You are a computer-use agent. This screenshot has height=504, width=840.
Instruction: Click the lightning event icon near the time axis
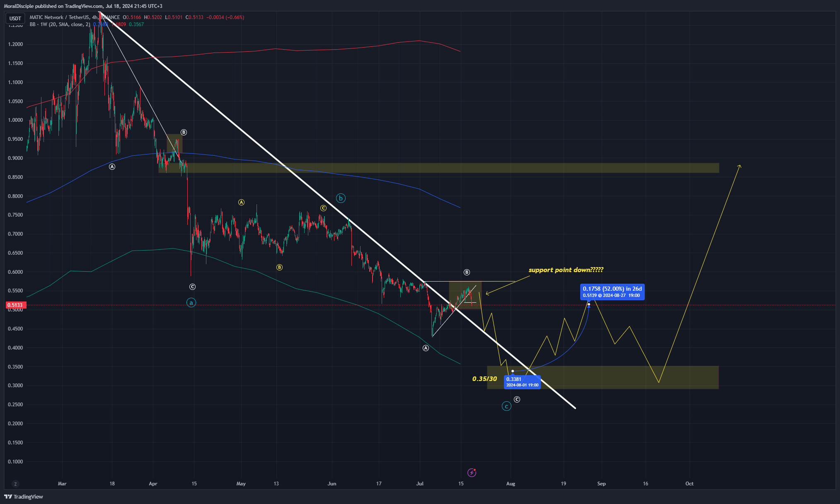tap(472, 473)
